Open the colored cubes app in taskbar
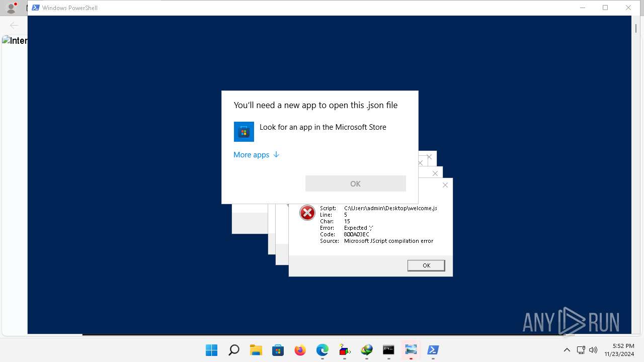Image resolution: width=644 pixels, height=362 pixels. (345, 350)
